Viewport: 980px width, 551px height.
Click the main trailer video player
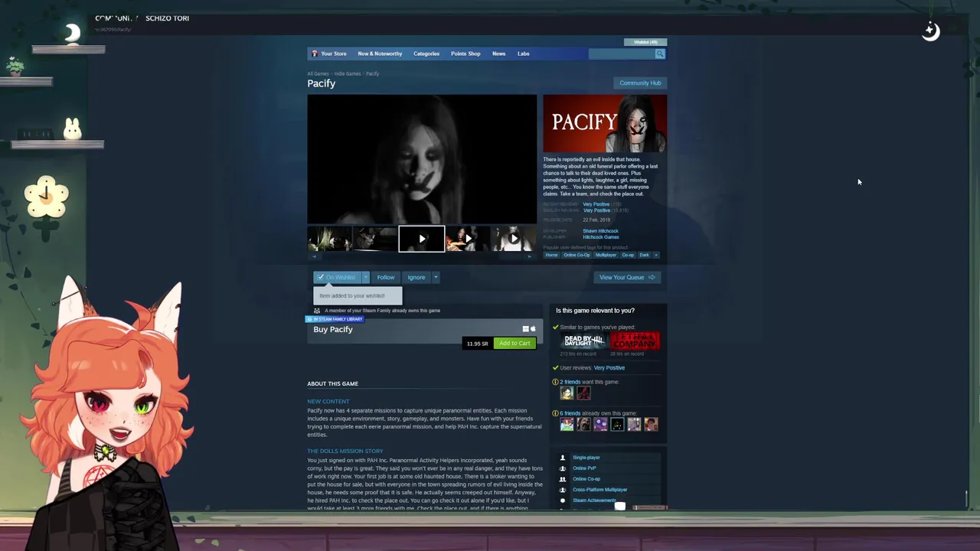[x=422, y=159]
